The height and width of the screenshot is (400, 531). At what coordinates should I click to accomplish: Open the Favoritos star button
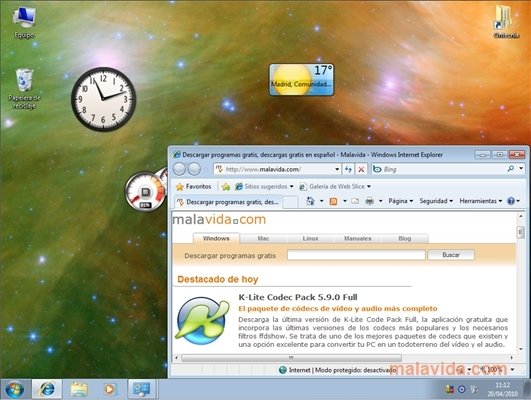194,186
